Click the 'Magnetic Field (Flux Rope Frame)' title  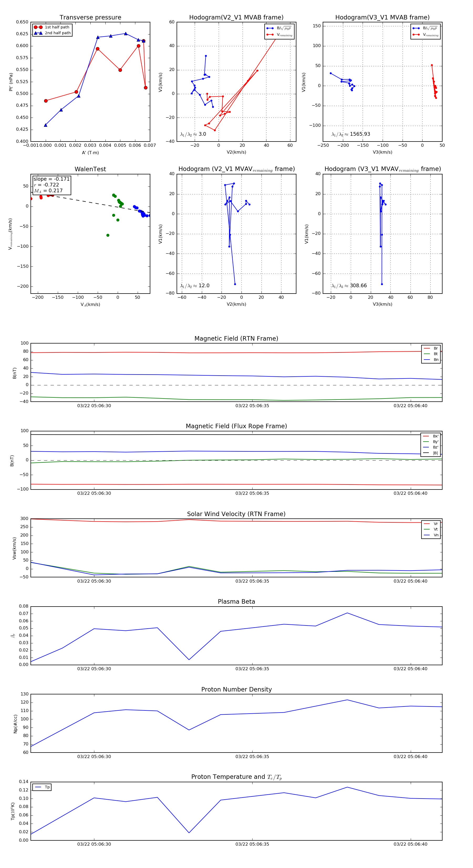pyautogui.click(x=236, y=426)
